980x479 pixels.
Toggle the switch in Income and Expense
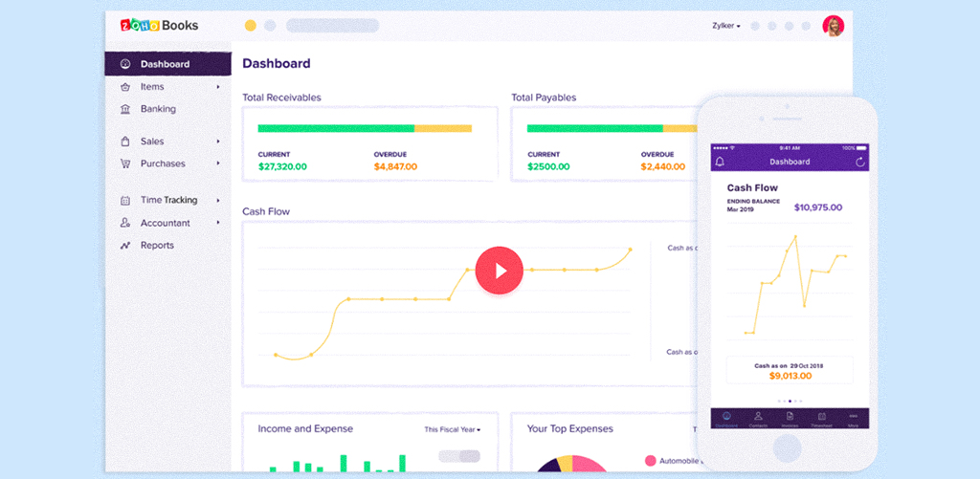pyautogui.click(x=458, y=456)
